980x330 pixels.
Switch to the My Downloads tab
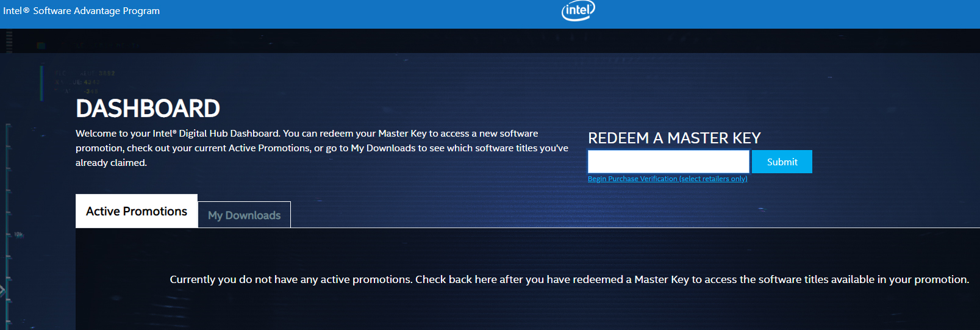[244, 215]
